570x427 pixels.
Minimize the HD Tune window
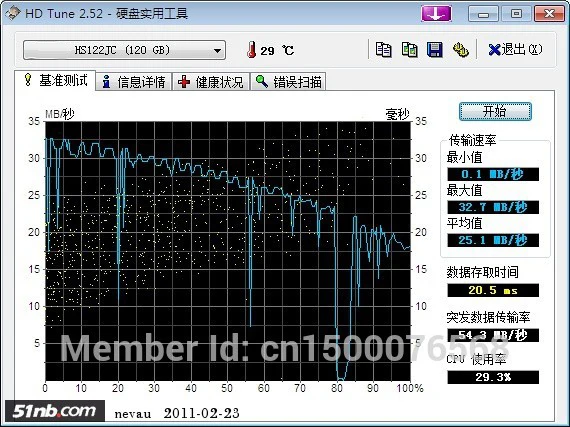483,14
